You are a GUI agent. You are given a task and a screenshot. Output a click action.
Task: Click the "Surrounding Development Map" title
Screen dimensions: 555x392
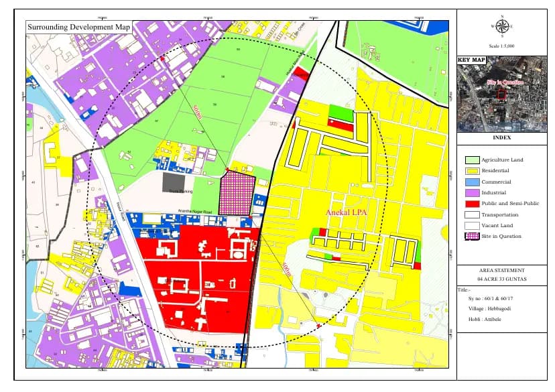point(79,27)
